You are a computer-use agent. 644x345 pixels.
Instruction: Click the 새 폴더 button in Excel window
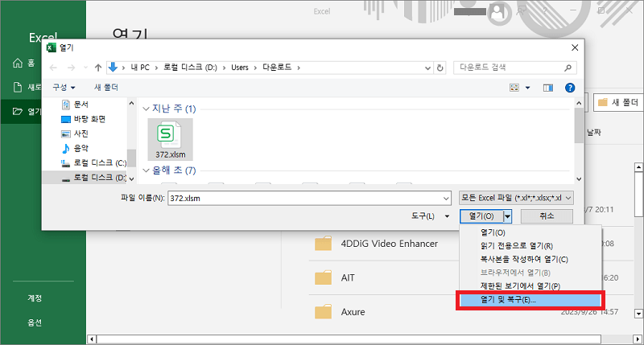click(x=617, y=102)
